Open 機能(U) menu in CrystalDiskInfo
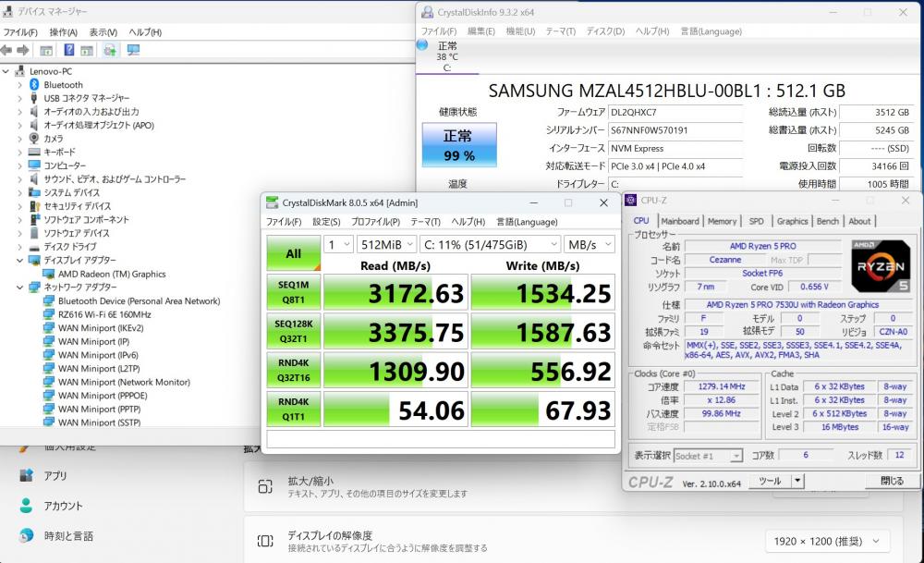Viewport: 924px width, 563px height. click(520, 31)
